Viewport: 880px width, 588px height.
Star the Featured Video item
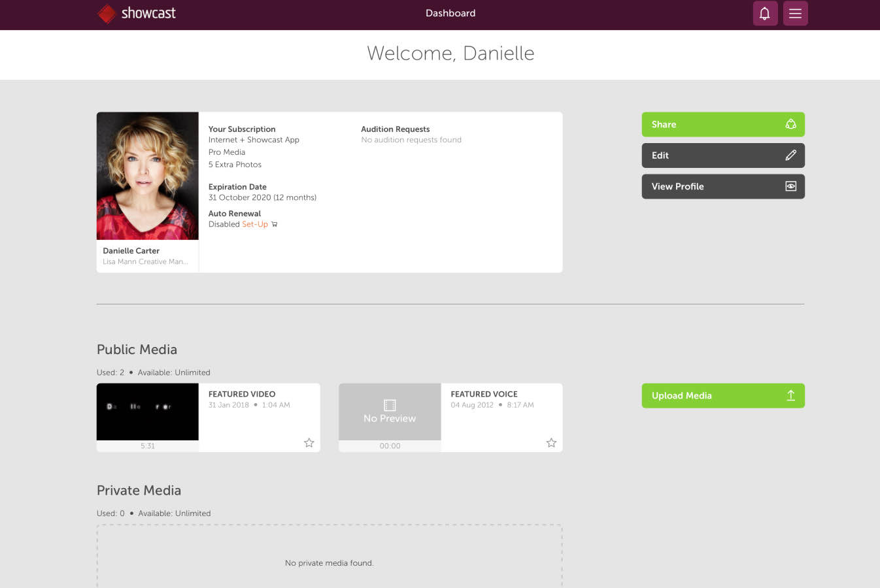tap(309, 443)
